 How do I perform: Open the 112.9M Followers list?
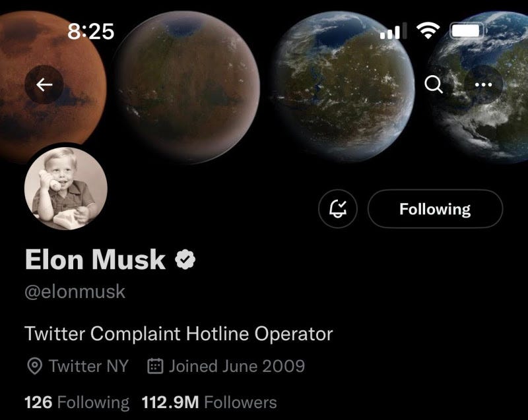[x=209, y=402]
